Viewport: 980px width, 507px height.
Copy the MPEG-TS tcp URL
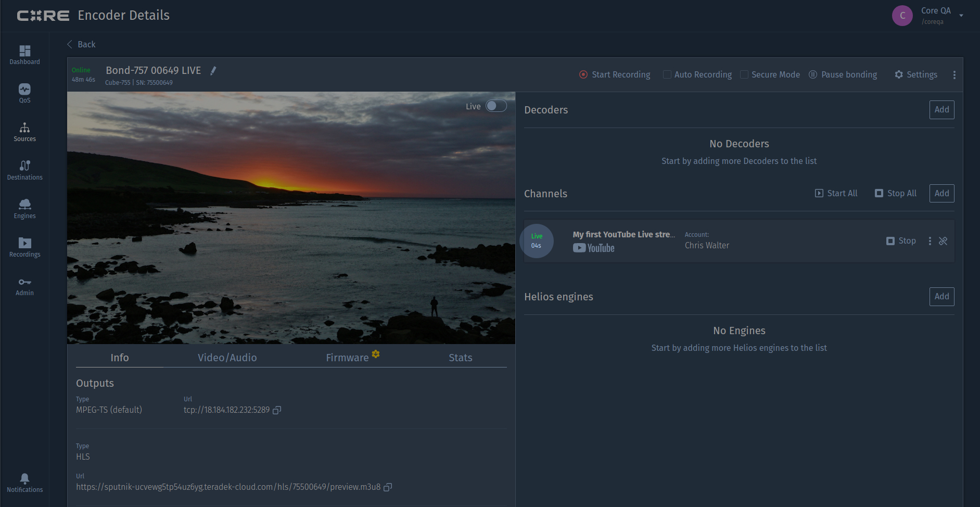[x=277, y=410]
